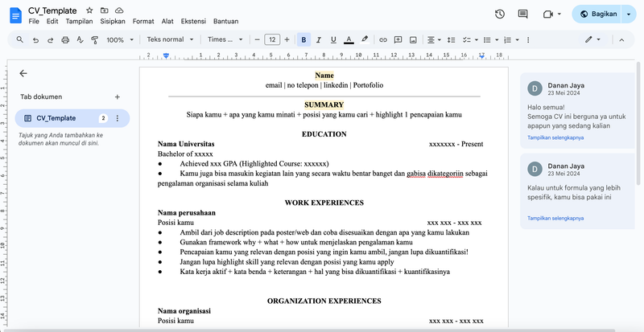Click the document title CV_Template

pyautogui.click(x=52, y=10)
